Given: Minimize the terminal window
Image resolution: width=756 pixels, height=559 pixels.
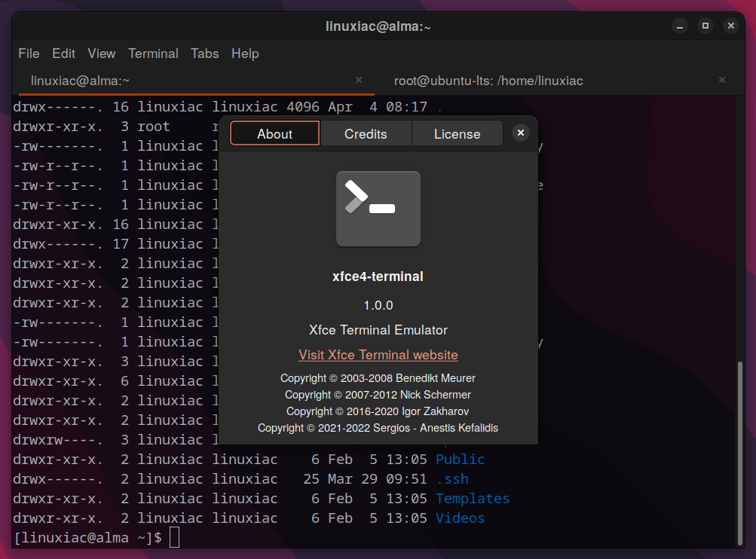Looking at the screenshot, I should pyautogui.click(x=680, y=26).
